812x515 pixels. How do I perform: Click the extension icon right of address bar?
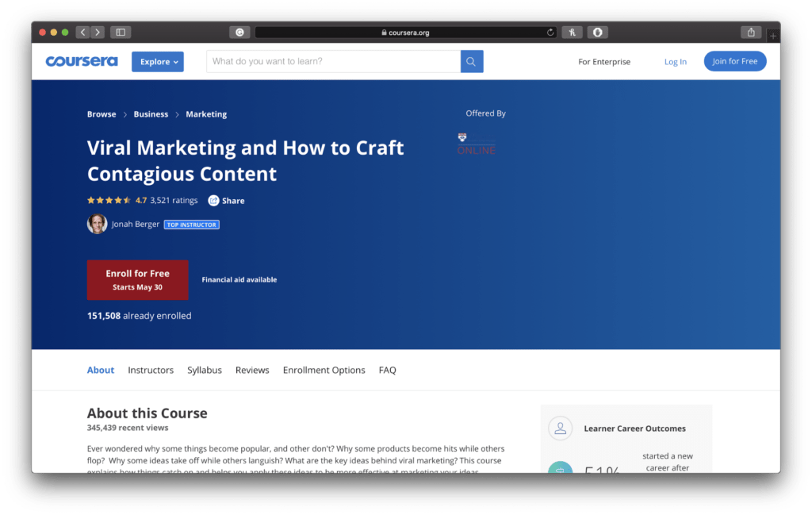pyautogui.click(x=573, y=32)
